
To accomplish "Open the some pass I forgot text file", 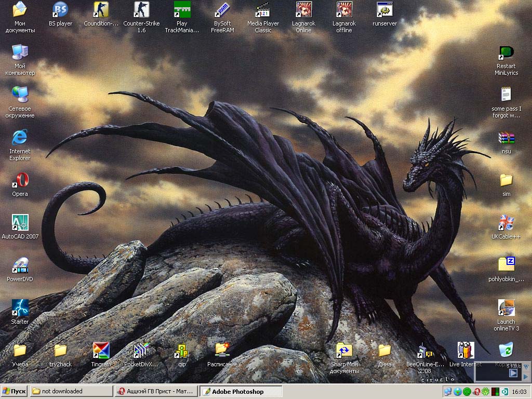I will click(x=506, y=102).
